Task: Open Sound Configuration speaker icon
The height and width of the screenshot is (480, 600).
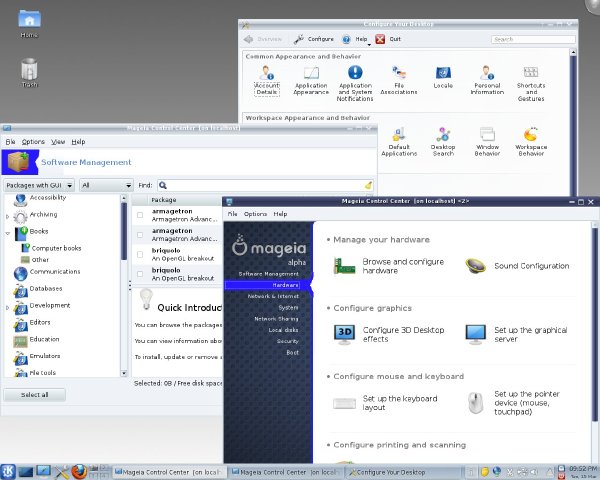Action: pyautogui.click(x=475, y=266)
